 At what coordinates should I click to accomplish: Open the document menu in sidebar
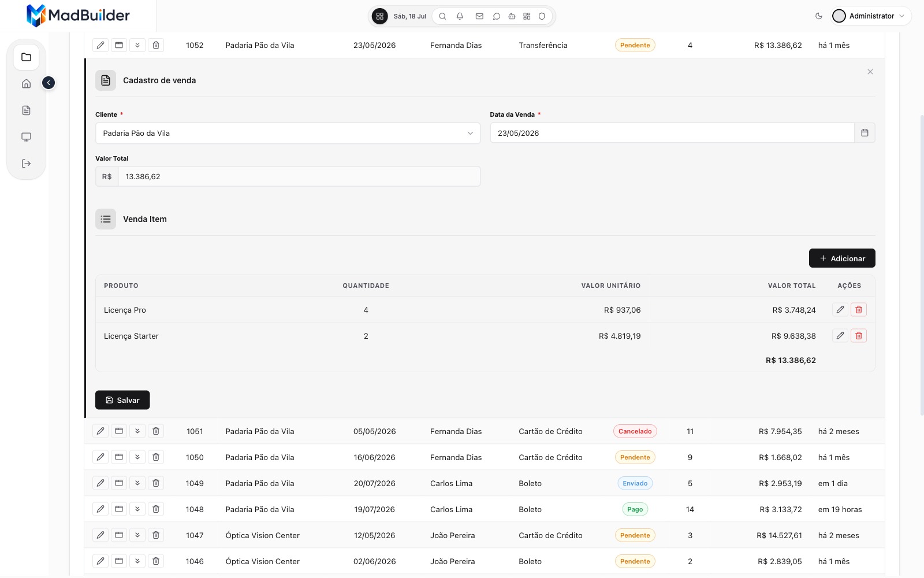26,110
